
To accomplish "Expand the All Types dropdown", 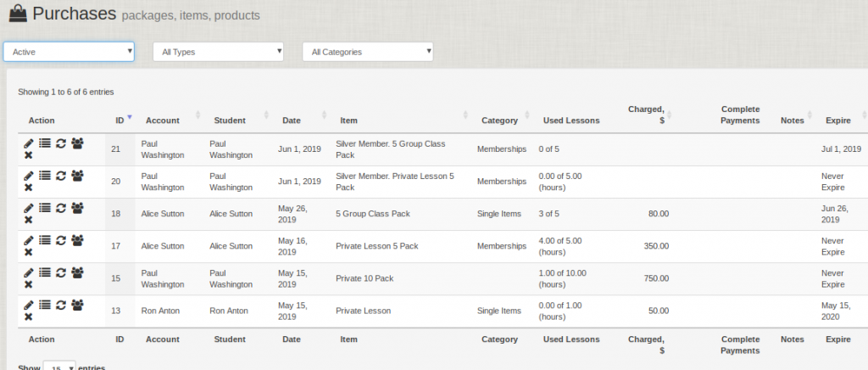I will (218, 52).
